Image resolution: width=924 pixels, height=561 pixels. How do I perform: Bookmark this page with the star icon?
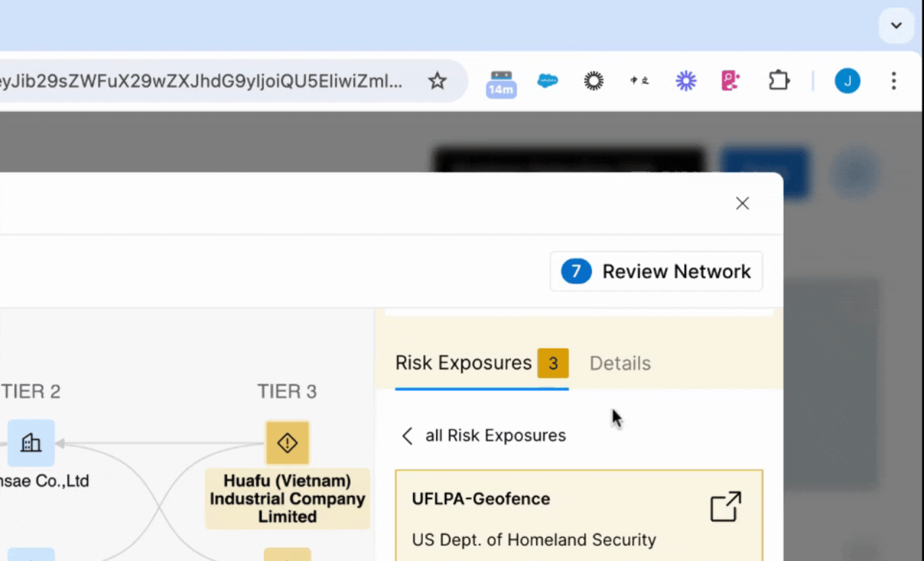437,81
